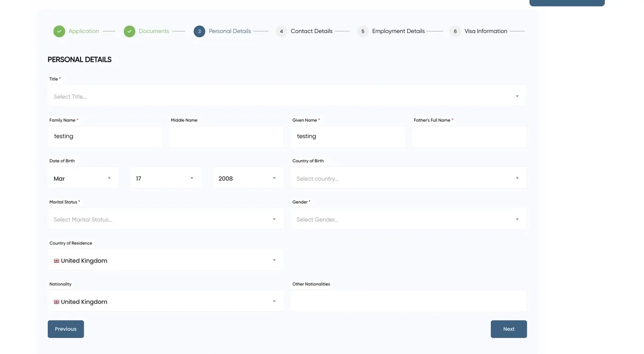The height and width of the screenshot is (354, 644).
Task: Click the Date of Birth label
Action: click(x=62, y=161)
